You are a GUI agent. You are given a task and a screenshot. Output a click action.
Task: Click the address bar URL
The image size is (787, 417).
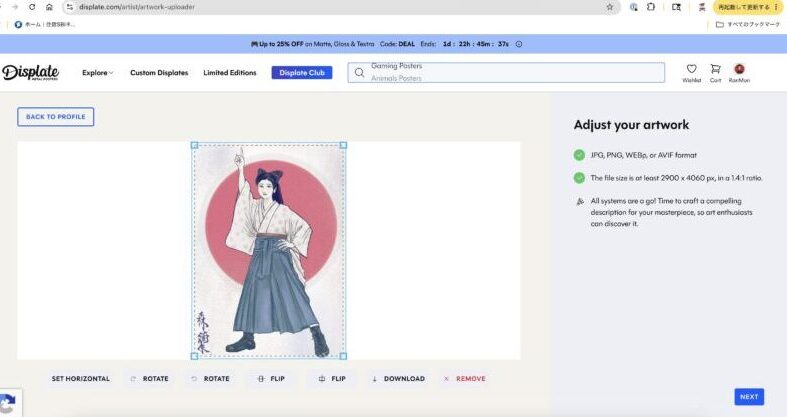click(x=137, y=7)
